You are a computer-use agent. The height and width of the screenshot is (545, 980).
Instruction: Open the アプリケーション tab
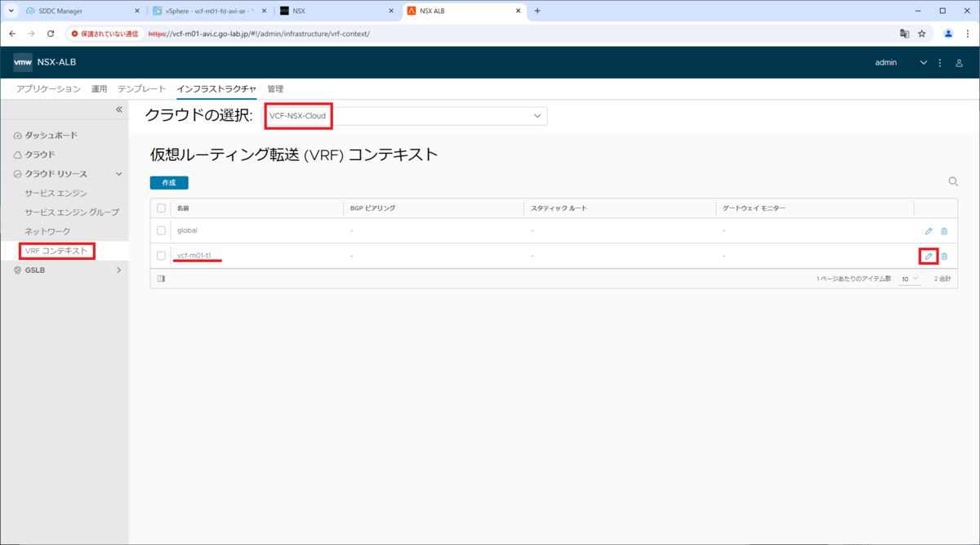48,89
